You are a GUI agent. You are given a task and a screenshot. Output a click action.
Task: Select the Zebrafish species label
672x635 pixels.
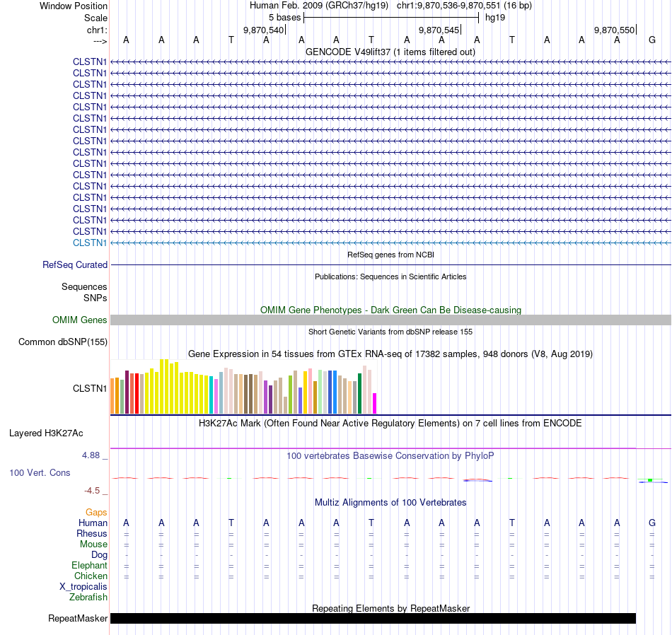(x=88, y=598)
